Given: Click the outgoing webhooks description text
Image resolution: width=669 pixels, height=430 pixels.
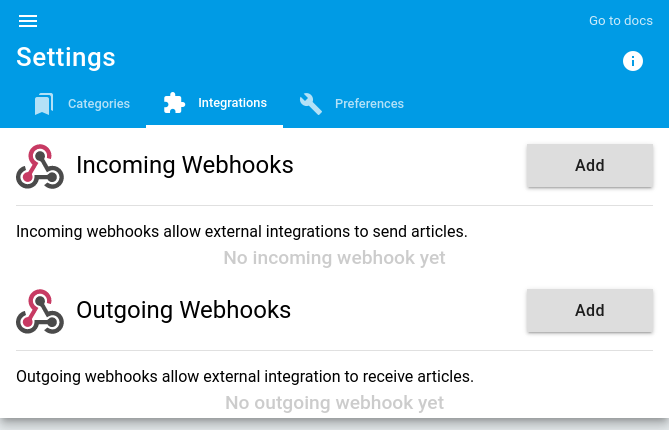Looking at the screenshot, I should [x=245, y=377].
